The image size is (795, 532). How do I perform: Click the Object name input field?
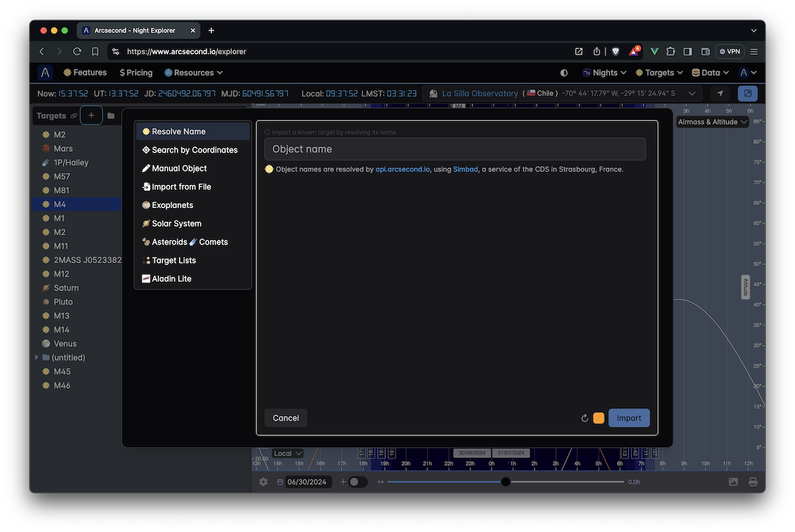coord(454,149)
